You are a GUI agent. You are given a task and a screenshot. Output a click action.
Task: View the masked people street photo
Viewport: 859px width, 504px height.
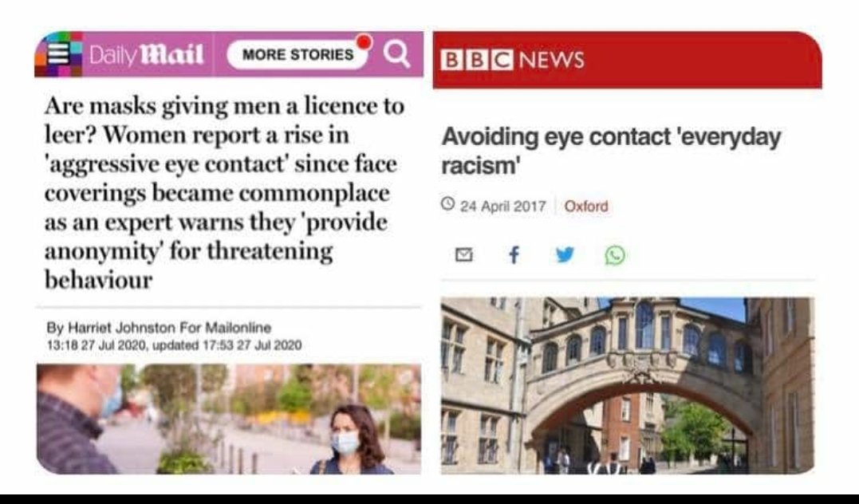pos(228,419)
